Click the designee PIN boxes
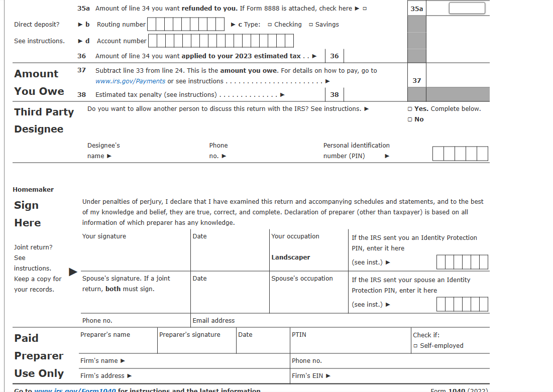 [460, 154]
